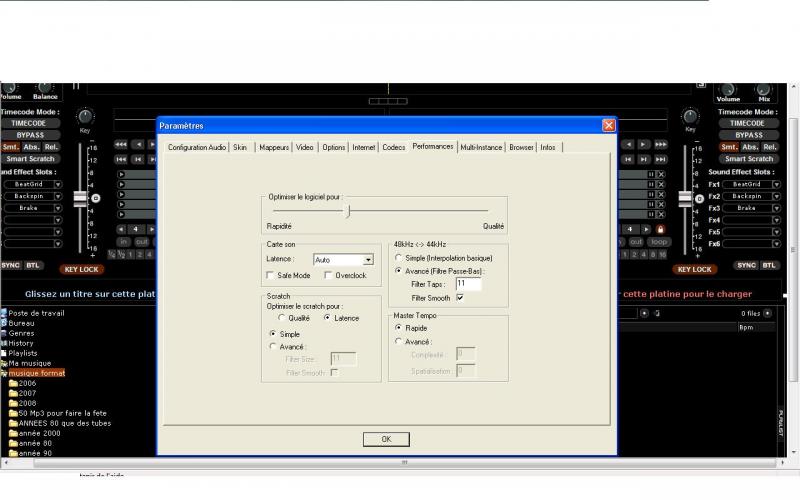Open the Latence dropdown
The width and height of the screenshot is (800, 500).
pos(368,259)
